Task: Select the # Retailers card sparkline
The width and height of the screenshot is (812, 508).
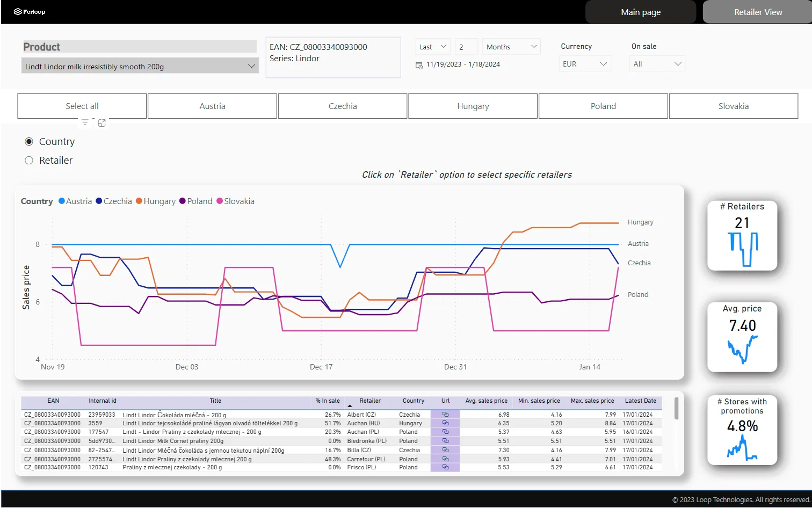Action: [x=743, y=249]
